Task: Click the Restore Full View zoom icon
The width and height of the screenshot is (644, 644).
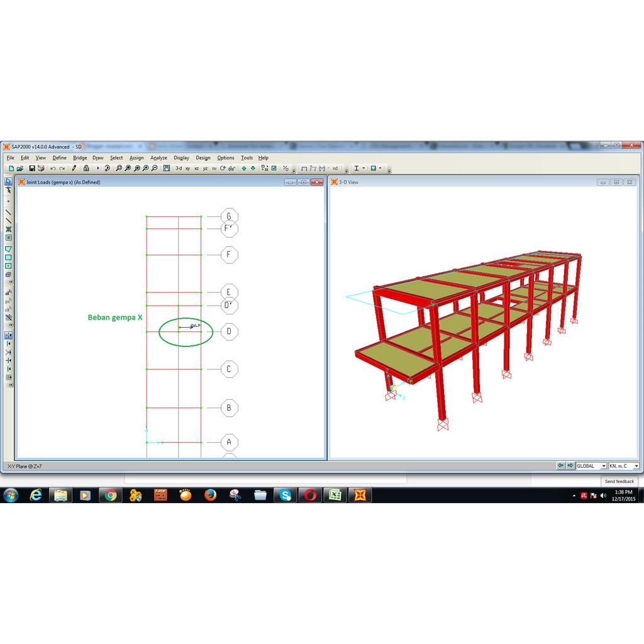Action: pyautogui.click(x=128, y=169)
